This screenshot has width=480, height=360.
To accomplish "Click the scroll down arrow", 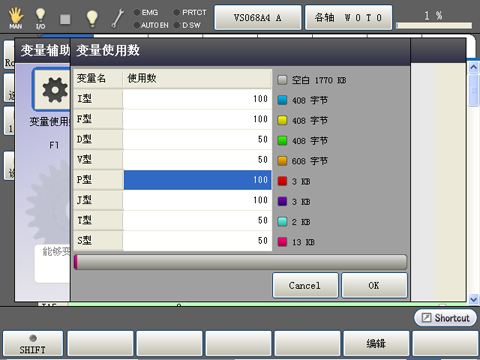I will [x=473, y=299].
